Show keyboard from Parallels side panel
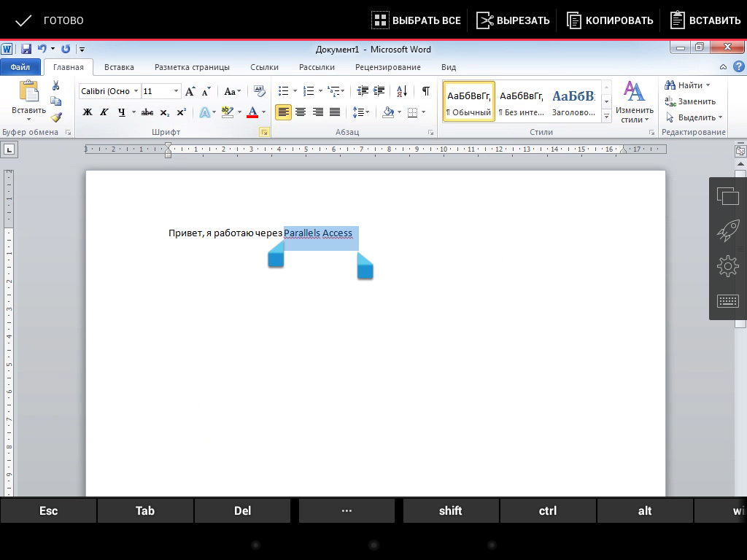The height and width of the screenshot is (560, 747). [x=727, y=301]
